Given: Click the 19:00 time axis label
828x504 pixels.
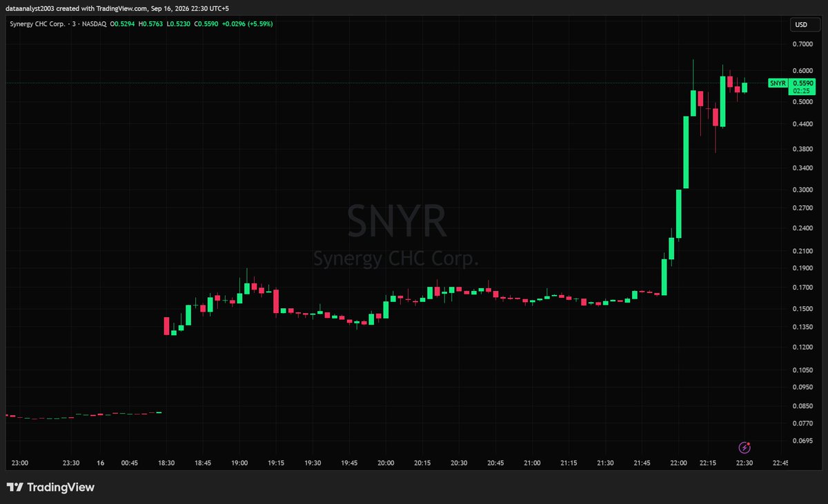Looking at the screenshot, I should click(x=239, y=463).
